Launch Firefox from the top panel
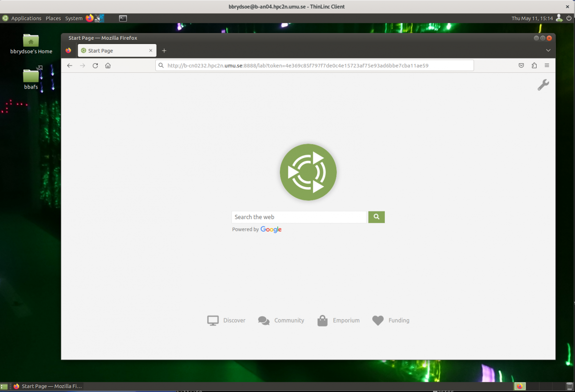This screenshot has width=575, height=392. click(x=90, y=18)
